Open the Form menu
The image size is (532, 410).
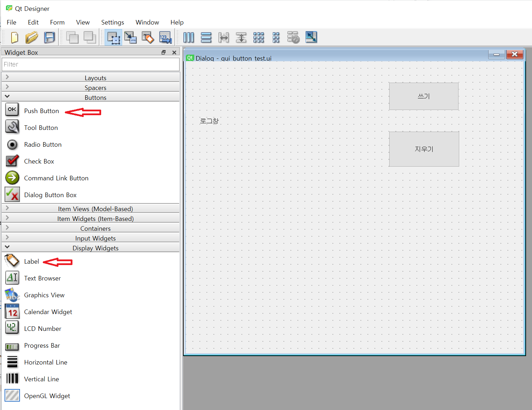pyautogui.click(x=57, y=22)
